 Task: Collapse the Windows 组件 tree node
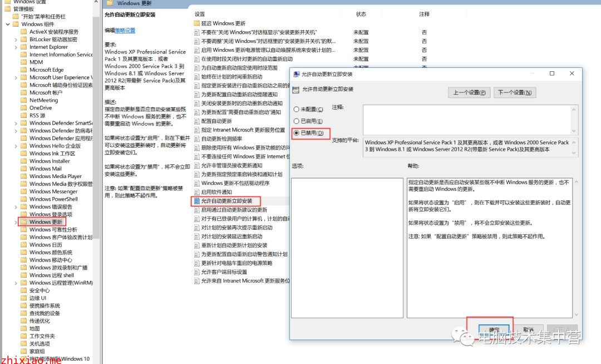coord(8,24)
